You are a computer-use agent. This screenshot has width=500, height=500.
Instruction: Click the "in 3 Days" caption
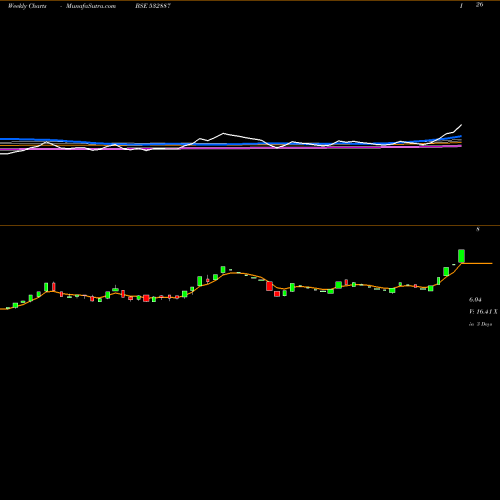[480, 324]
